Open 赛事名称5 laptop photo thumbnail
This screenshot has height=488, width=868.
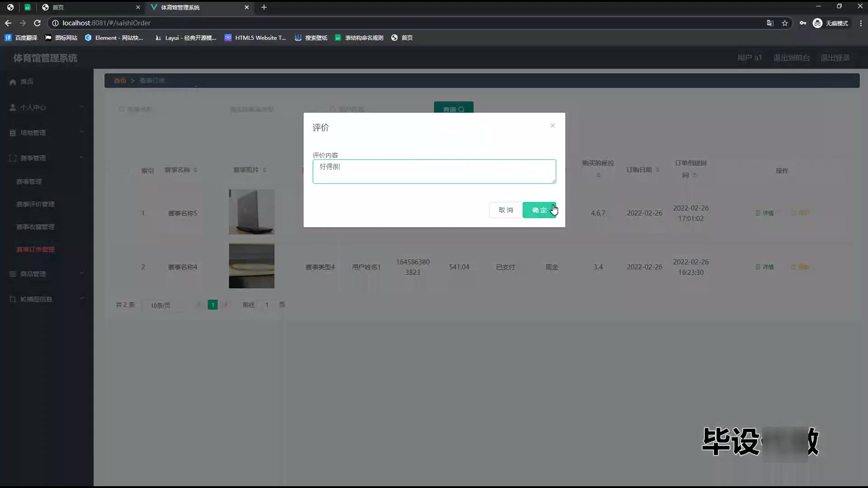[x=251, y=212]
